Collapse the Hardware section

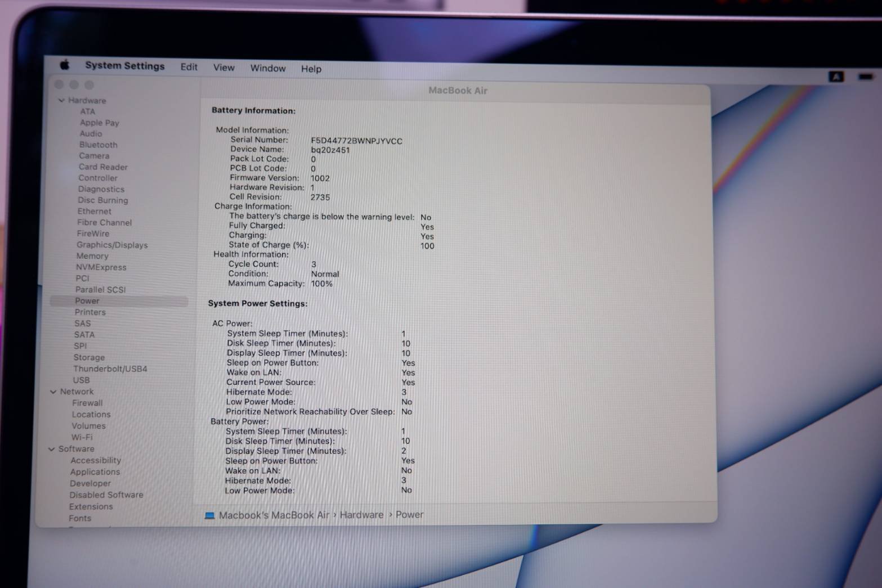[61, 101]
